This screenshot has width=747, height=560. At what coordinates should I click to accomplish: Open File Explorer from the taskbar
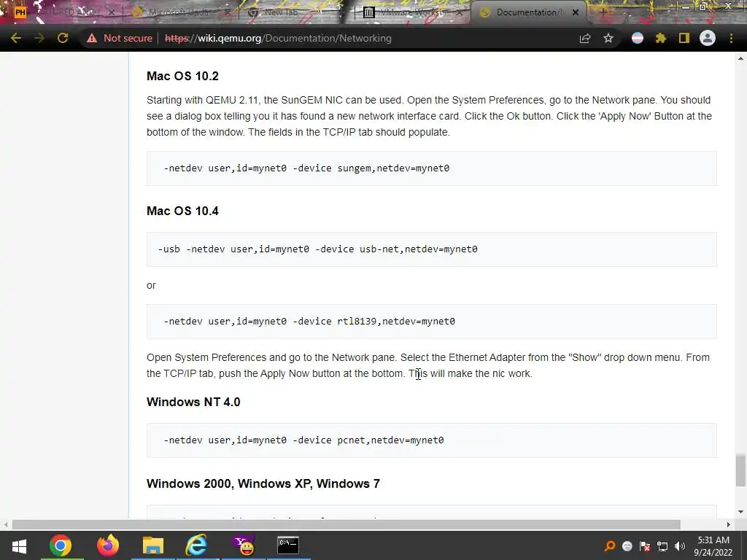153,545
